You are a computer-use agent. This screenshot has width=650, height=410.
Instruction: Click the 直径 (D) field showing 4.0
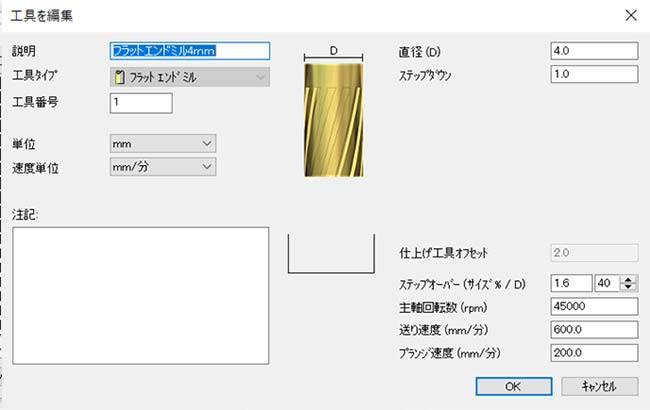(594, 51)
